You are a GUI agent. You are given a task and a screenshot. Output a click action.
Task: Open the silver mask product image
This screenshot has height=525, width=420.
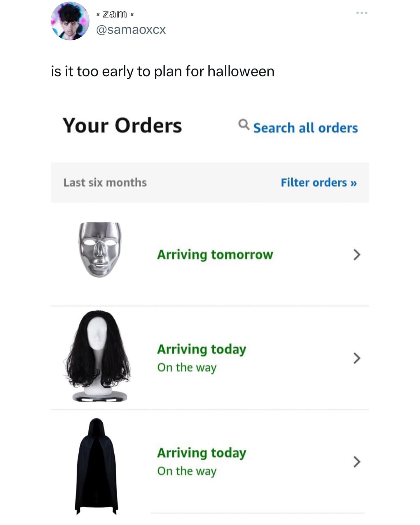click(100, 250)
